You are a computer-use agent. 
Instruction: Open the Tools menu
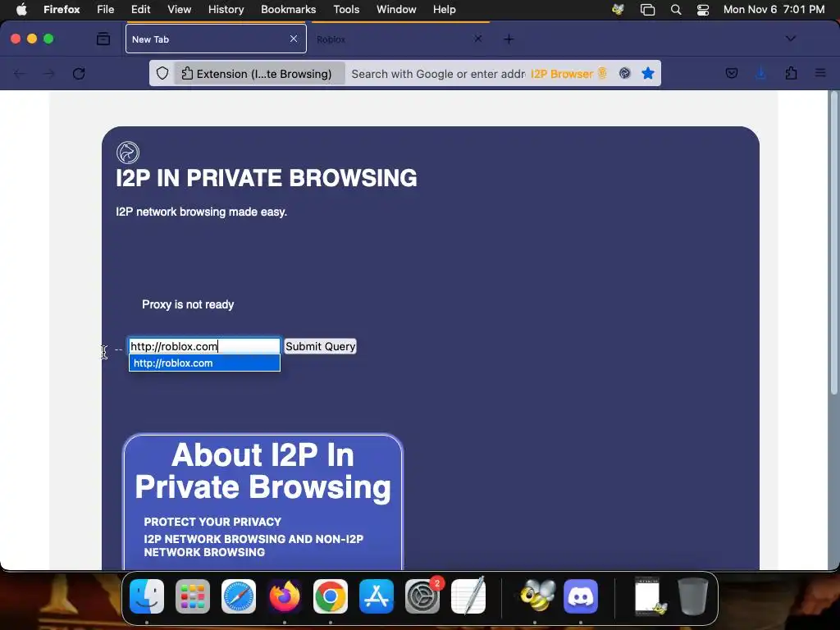[x=346, y=10]
